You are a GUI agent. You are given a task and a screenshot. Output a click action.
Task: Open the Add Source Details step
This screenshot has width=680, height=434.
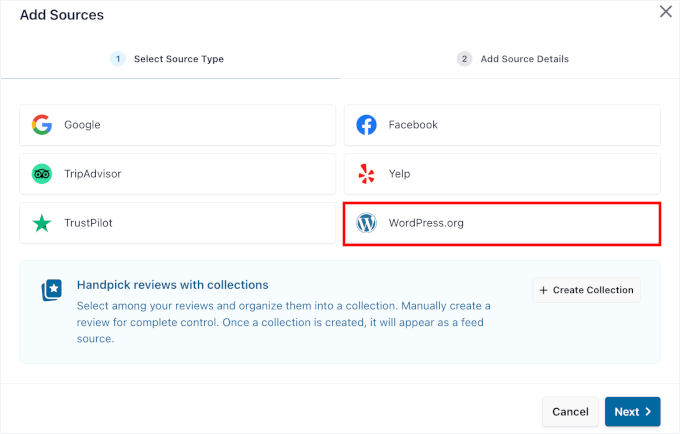click(513, 59)
